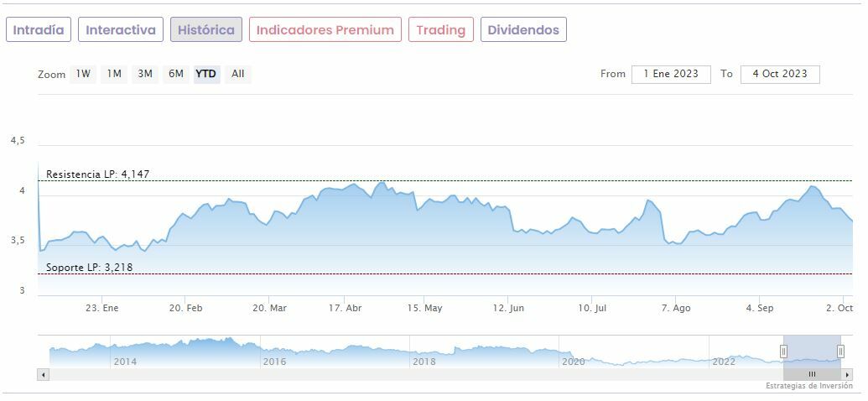The width and height of the screenshot is (868, 401).
Task: Show All historical data range
Action: tap(238, 74)
